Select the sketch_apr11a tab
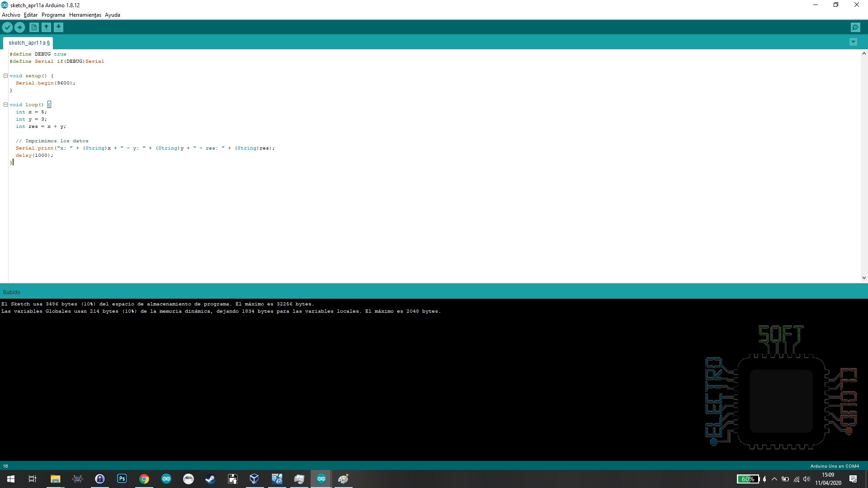 click(28, 43)
